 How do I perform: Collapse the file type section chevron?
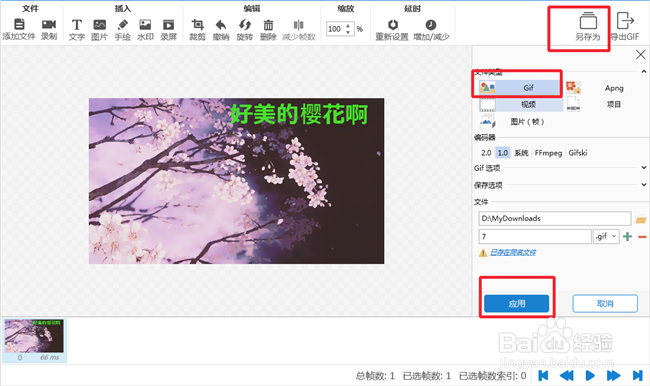643,72
